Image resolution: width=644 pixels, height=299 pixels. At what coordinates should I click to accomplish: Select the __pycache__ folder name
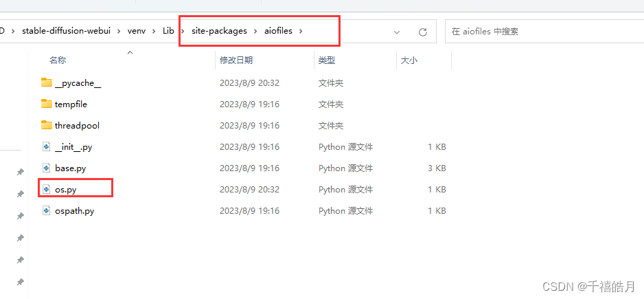(x=78, y=83)
